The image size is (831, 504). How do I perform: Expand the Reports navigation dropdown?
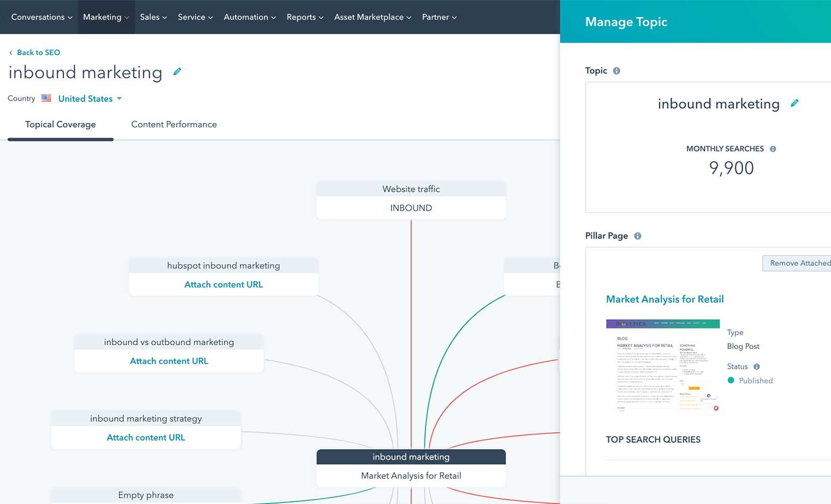point(305,17)
